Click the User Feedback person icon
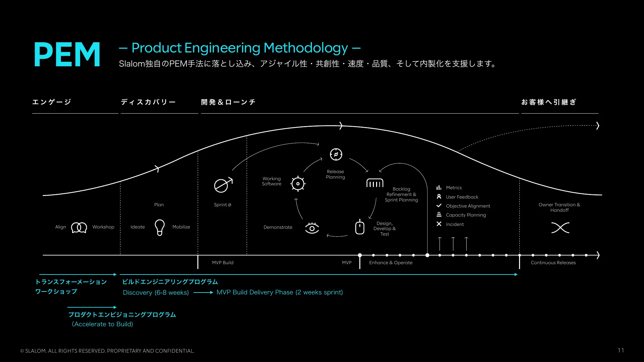Viewport: 644px width, 362px height. coord(438,197)
